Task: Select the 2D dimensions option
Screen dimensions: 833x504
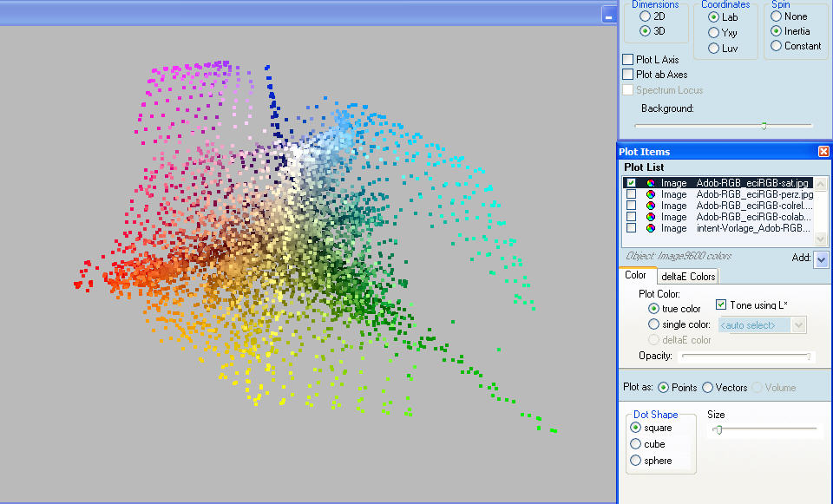Action: click(645, 16)
